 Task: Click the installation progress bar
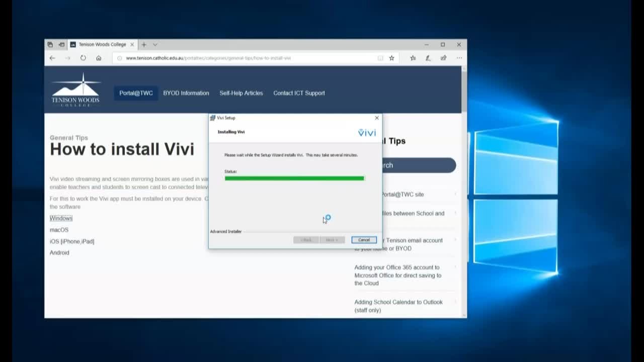(x=294, y=178)
